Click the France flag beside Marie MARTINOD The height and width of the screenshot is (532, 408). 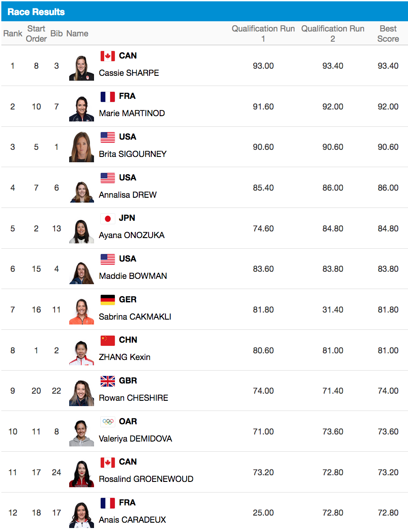point(108,96)
